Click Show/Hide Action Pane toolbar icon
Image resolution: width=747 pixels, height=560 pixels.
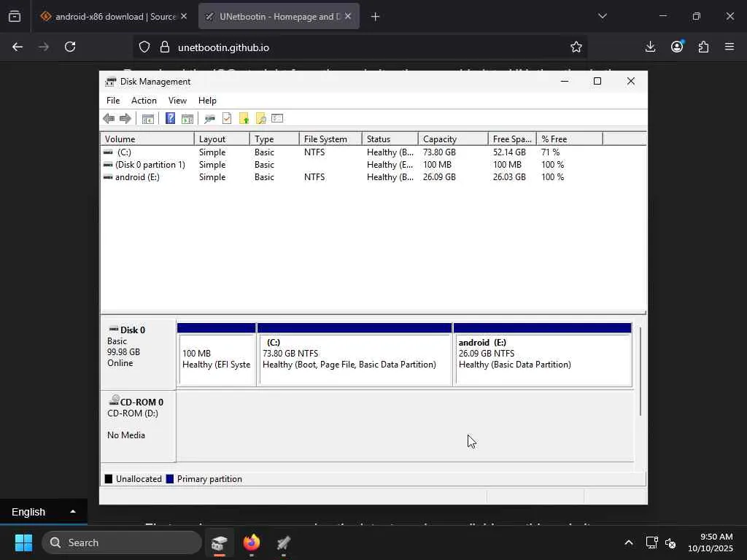coord(187,119)
